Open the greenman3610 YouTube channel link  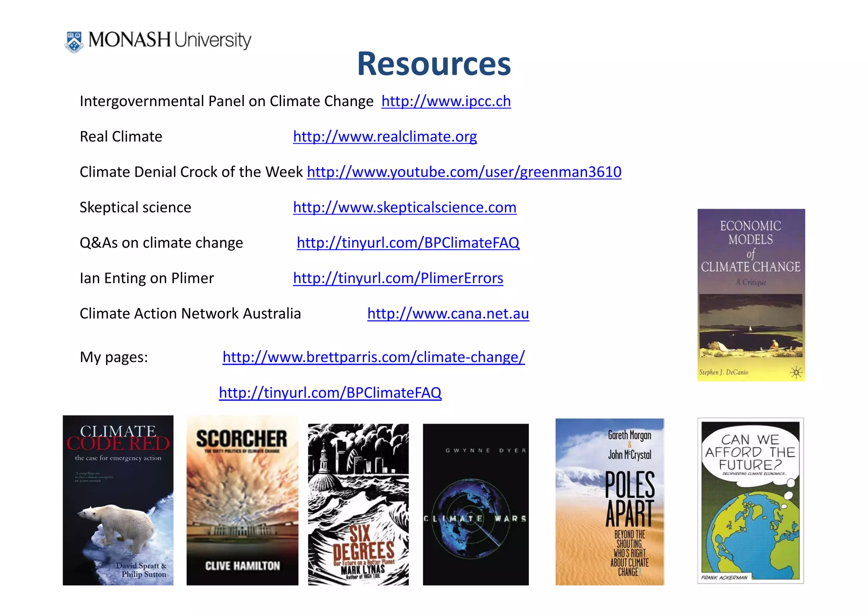(464, 172)
